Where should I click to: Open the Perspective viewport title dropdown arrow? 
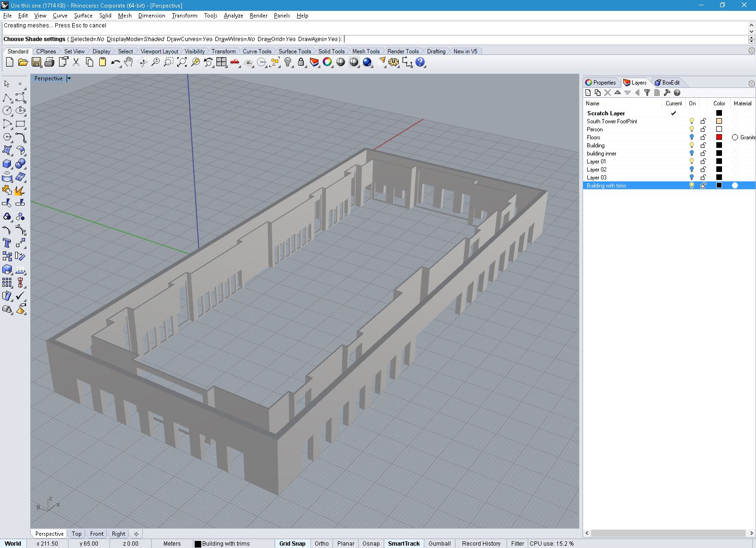tap(69, 78)
